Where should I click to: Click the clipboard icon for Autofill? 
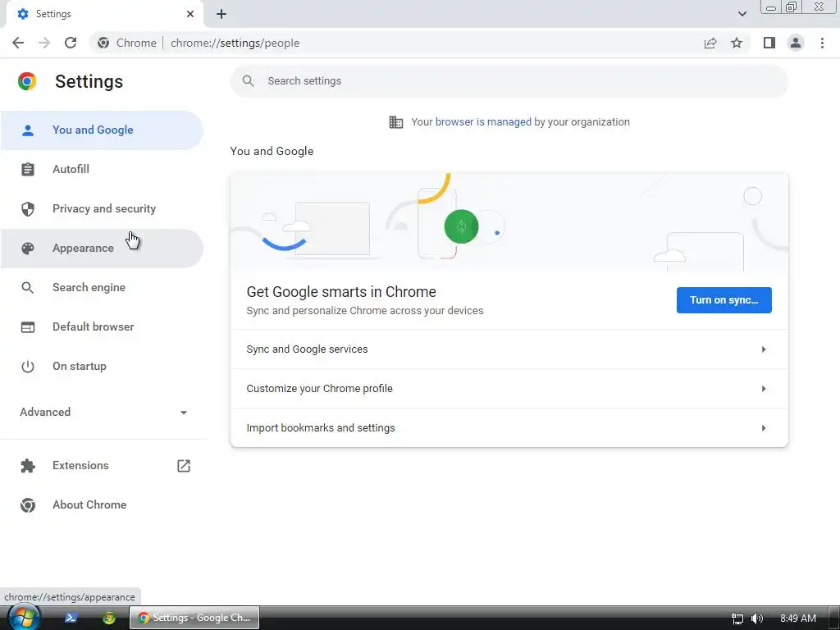[27, 169]
